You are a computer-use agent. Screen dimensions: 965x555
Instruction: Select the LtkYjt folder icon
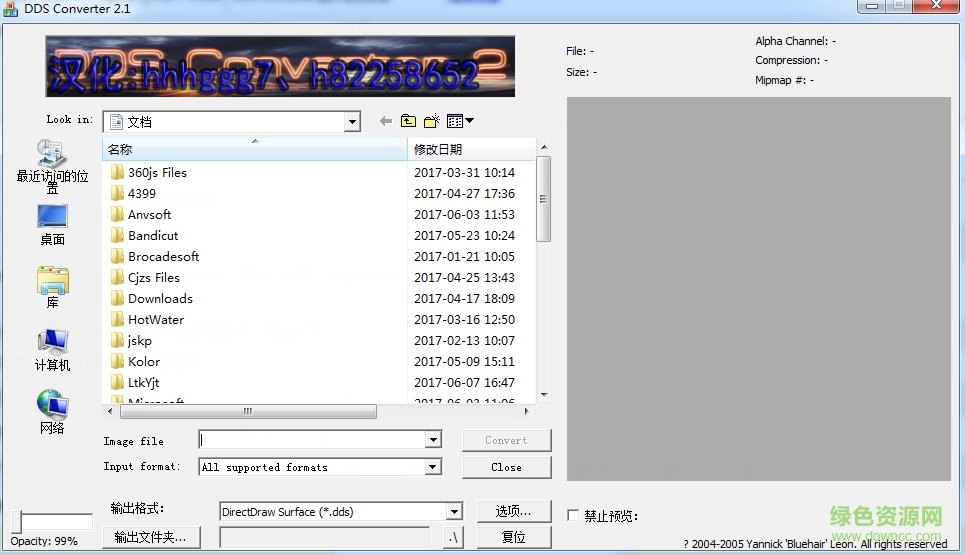pyautogui.click(x=117, y=382)
